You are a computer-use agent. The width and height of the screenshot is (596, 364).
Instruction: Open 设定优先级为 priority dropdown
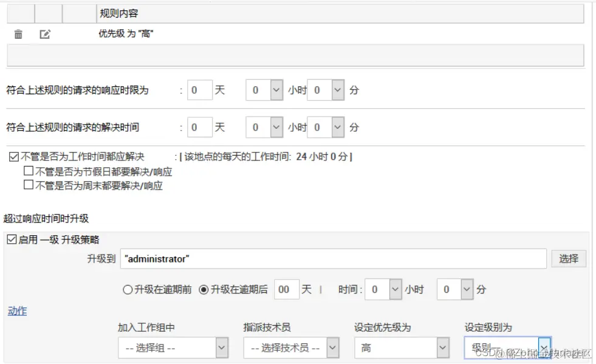pyautogui.click(x=402, y=348)
